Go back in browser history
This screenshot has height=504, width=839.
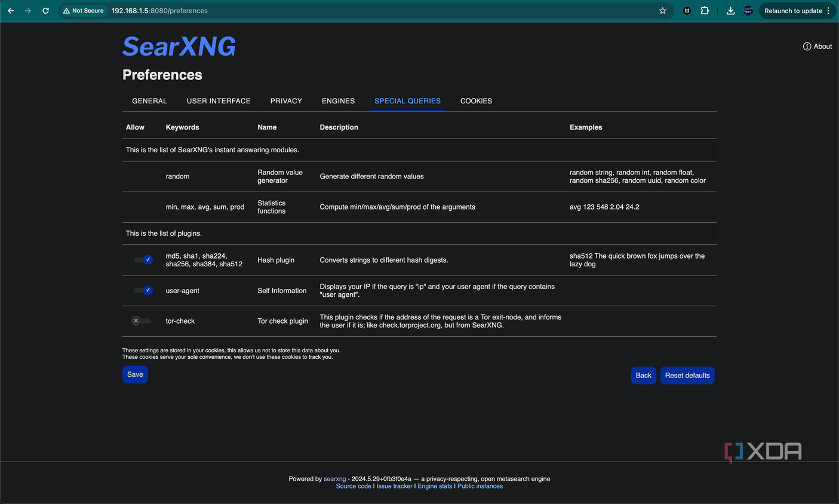[x=11, y=11]
